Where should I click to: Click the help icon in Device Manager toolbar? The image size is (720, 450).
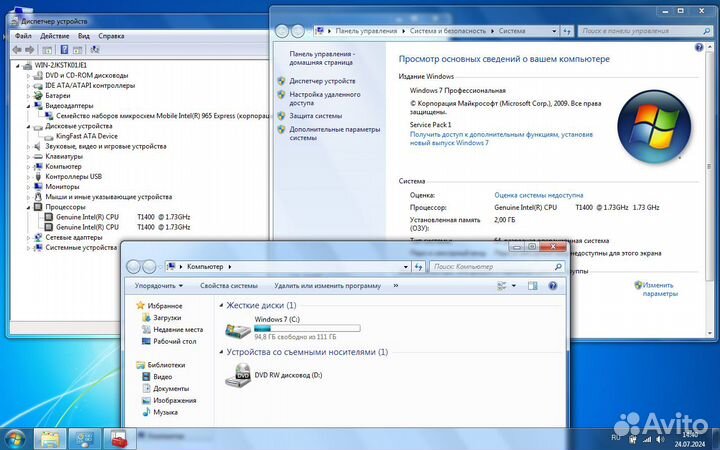tap(64, 50)
